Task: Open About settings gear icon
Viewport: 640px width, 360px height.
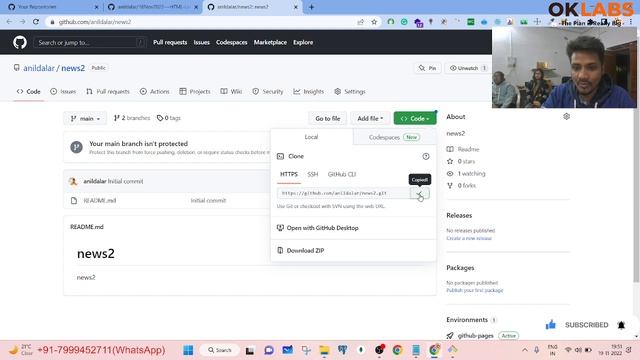Action: click(567, 117)
